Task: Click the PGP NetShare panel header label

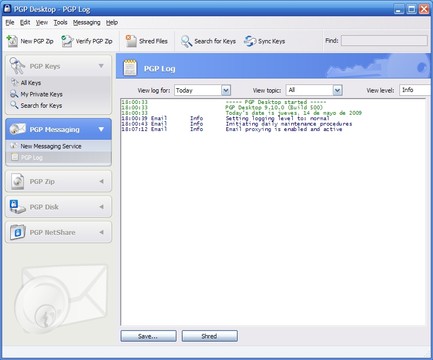Action: click(x=52, y=232)
